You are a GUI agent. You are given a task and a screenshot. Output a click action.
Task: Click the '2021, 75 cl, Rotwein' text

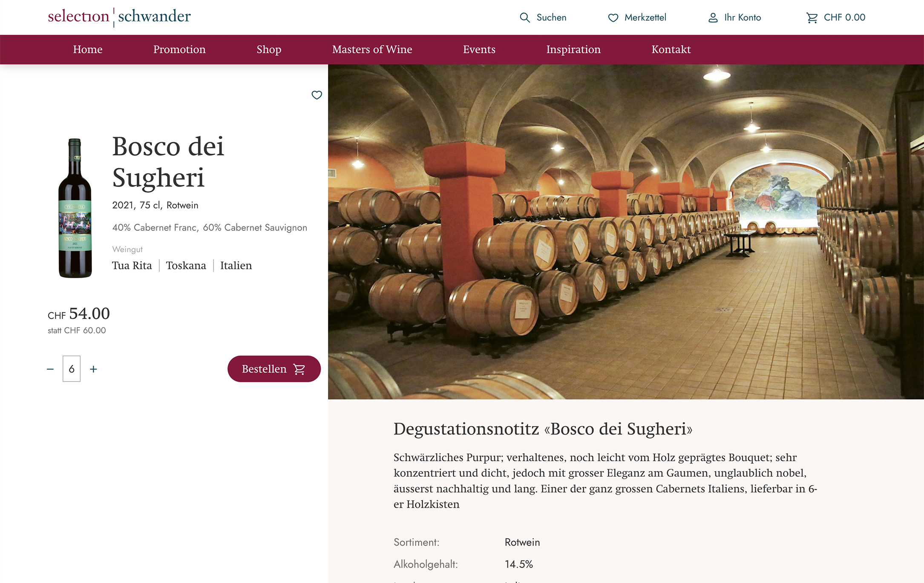155,205
